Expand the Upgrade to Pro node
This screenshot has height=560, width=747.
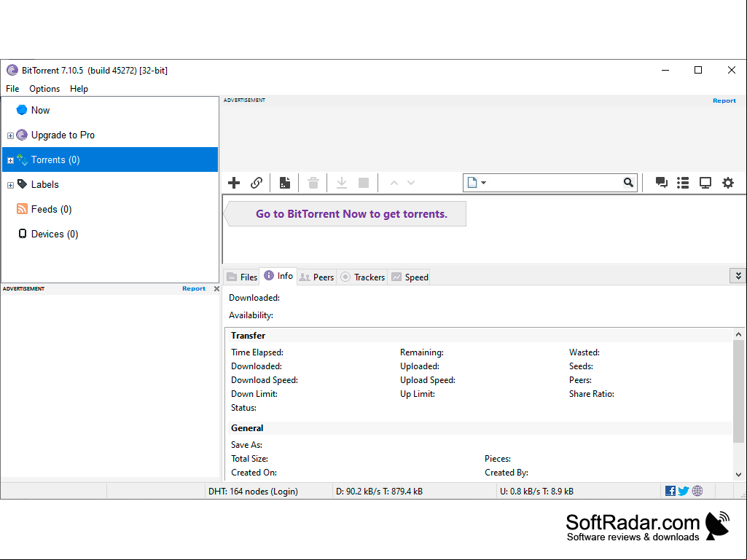(10, 135)
